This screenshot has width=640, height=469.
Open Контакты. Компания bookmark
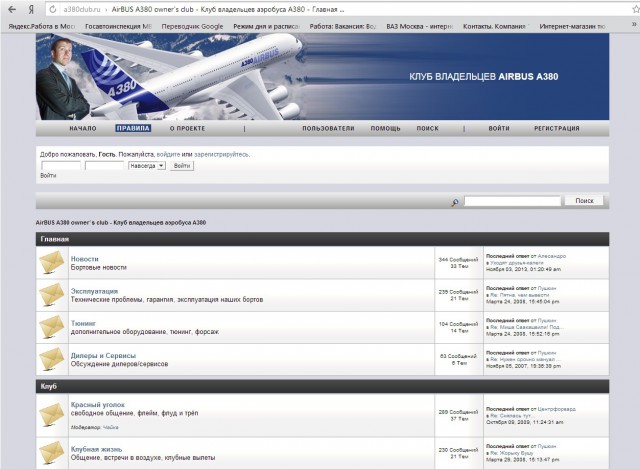[x=496, y=26]
